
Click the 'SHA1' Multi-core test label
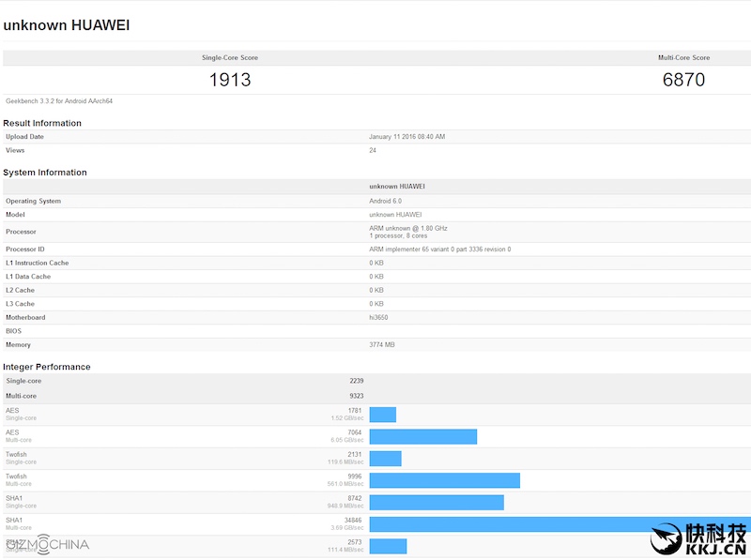coord(14,521)
